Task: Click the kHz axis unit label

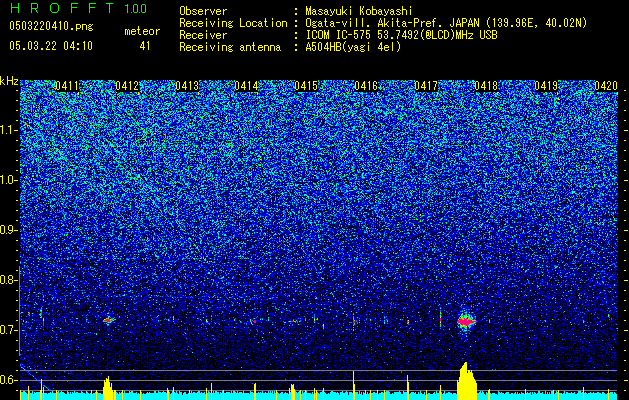Action: pos(9,81)
